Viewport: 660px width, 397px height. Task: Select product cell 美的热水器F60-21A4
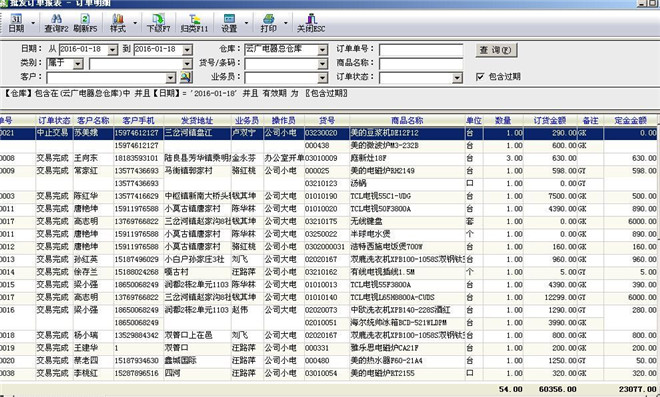407,360
